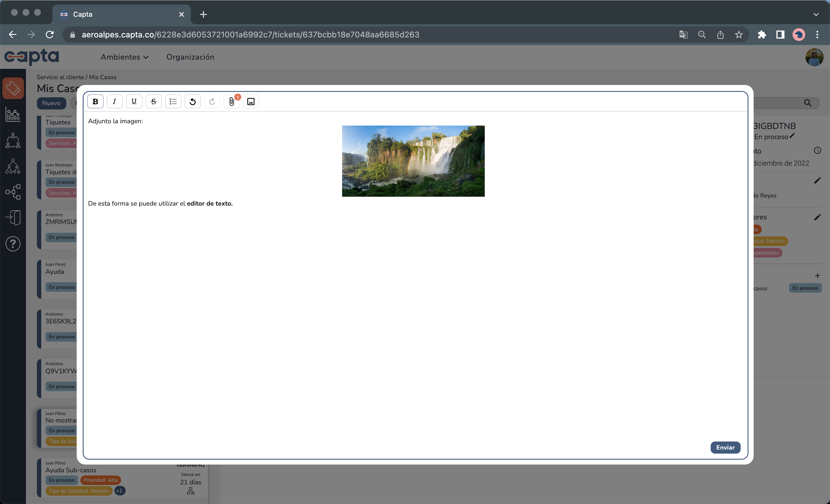Click the waterfall image in the editor
This screenshot has height=504, width=830.
[x=413, y=161]
